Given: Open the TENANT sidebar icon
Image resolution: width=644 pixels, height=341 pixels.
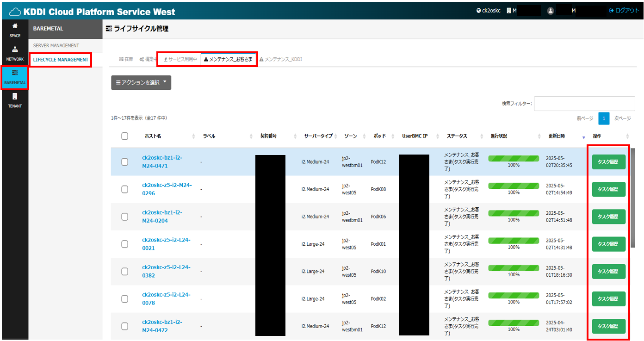Looking at the screenshot, I should (15, 96).
